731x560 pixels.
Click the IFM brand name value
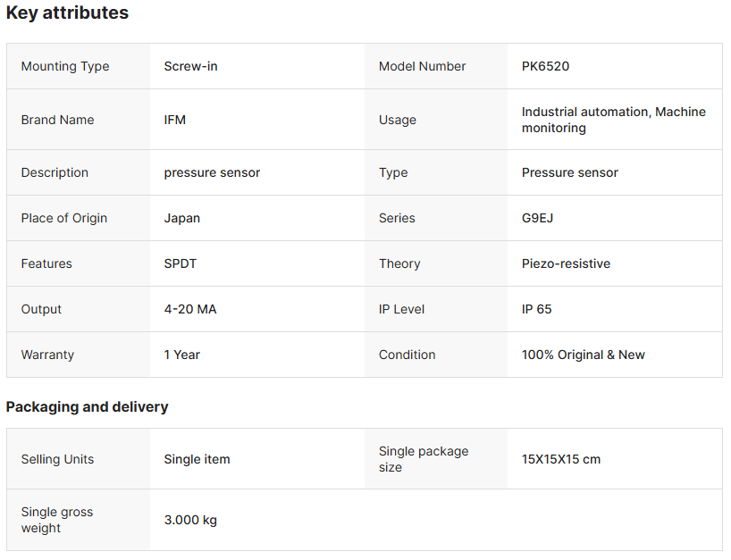click(x=175, y=120)
